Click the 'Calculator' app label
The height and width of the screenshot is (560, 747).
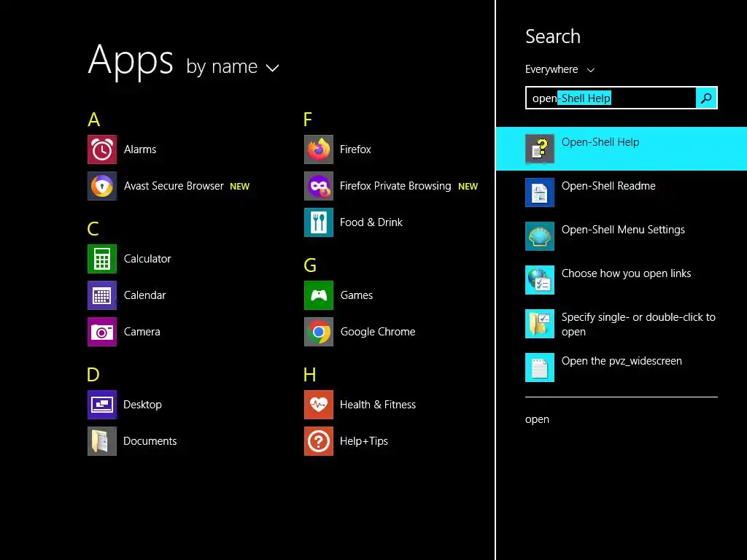tap(147, 259)
